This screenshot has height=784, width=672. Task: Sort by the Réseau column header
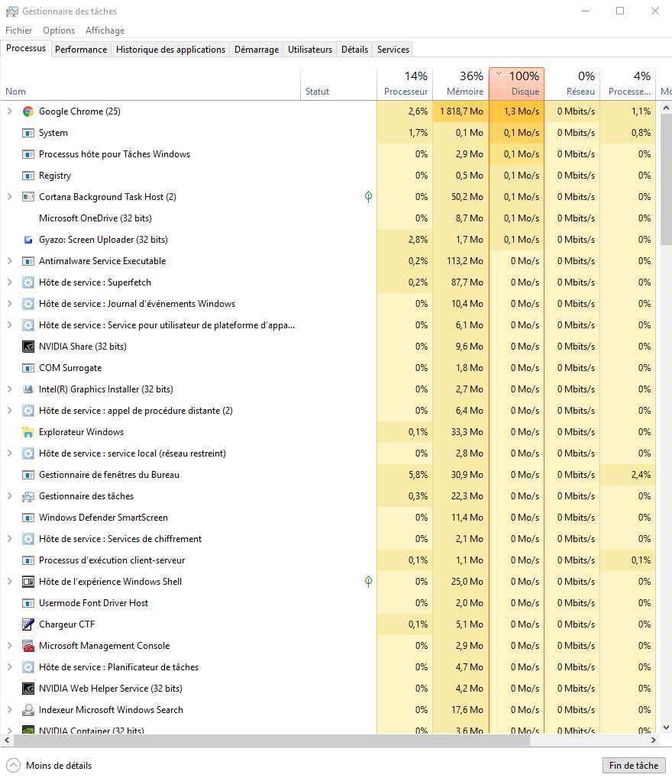(x=573, y=83)
